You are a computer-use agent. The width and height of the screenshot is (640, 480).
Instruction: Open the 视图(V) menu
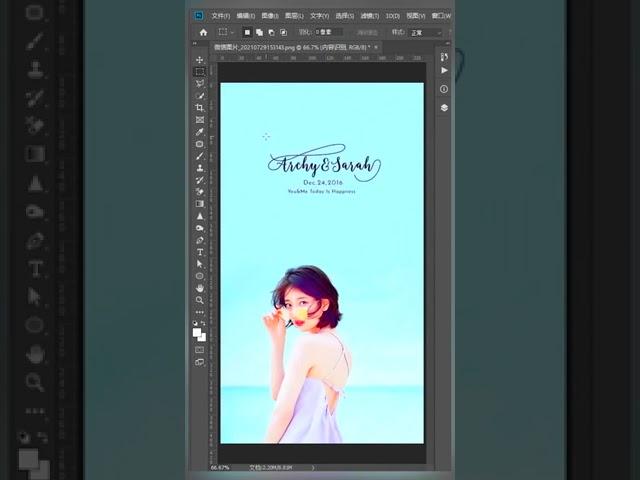point(416,16)
